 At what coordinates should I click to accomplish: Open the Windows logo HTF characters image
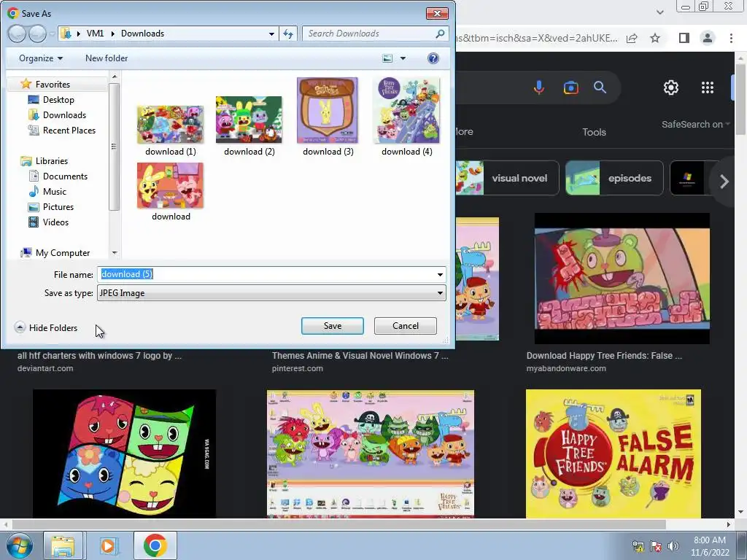point(124,454)
